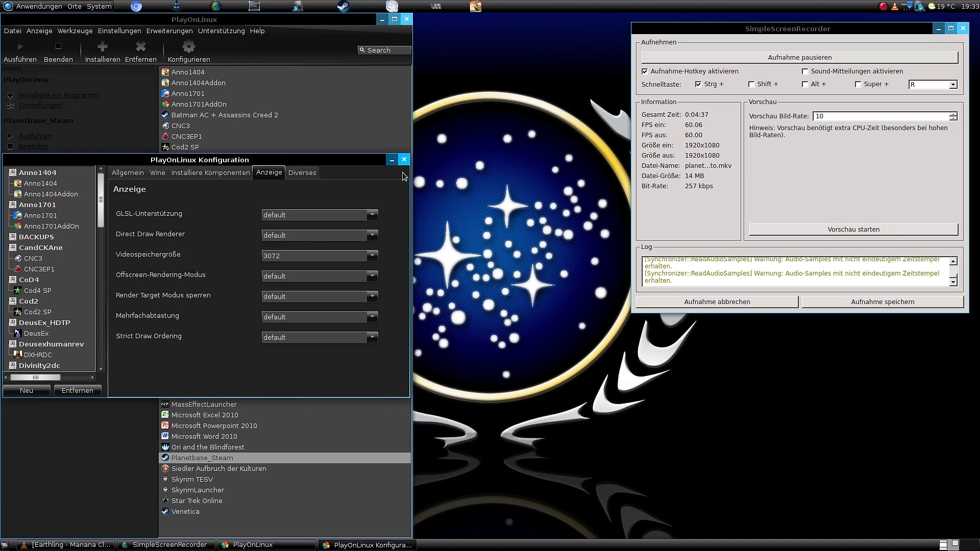Click the Ausführen play icon

20,47
